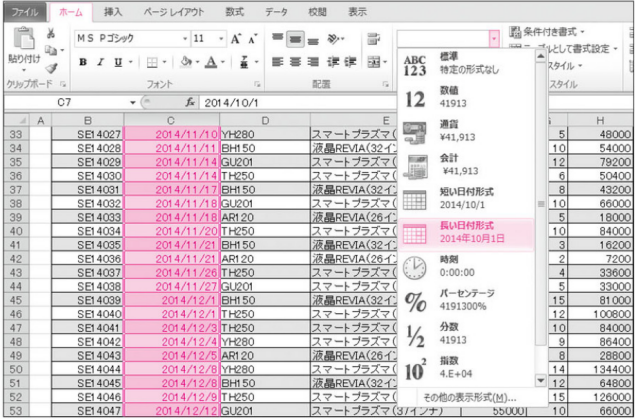
Task: Click the fill color bucket icon
Action: tap(187, 62)
